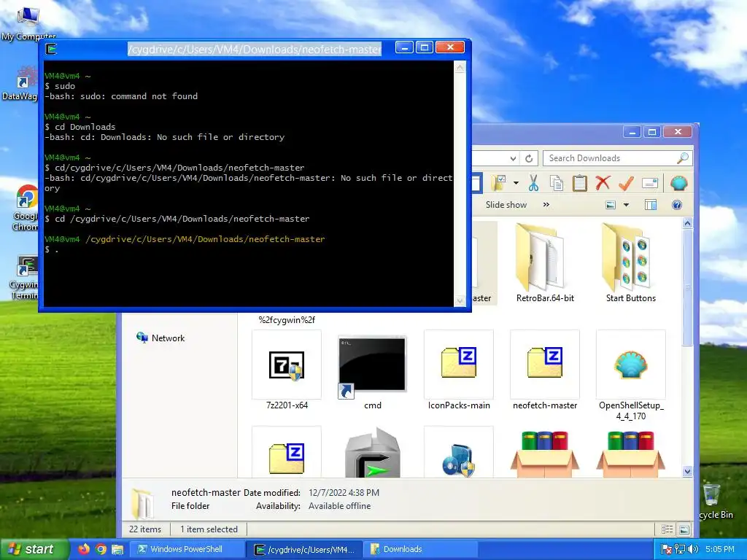Click the 5:05 PM clock
Viewport: 747px width, 560px height.
tap(720, 549)
